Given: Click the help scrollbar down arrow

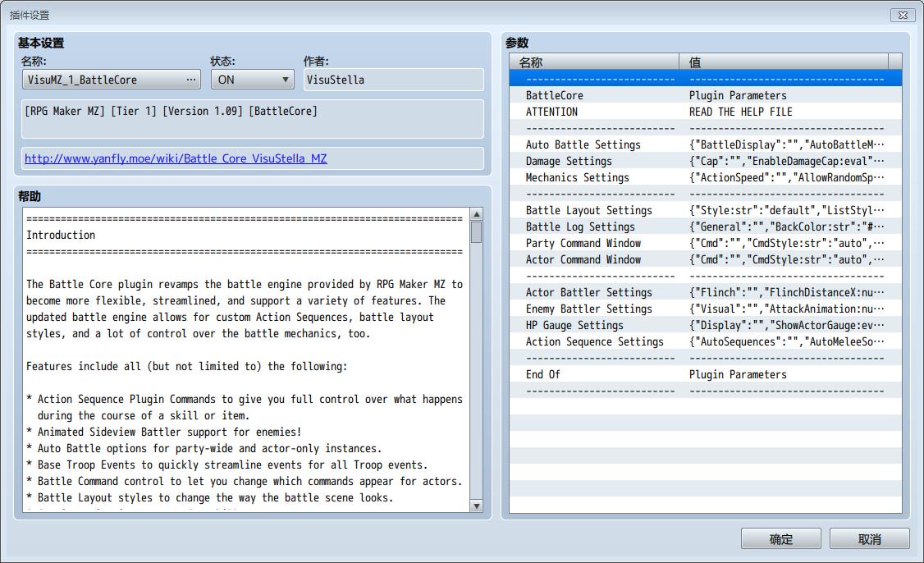Looking at the screenshot, I should click(x=477, y=506).
